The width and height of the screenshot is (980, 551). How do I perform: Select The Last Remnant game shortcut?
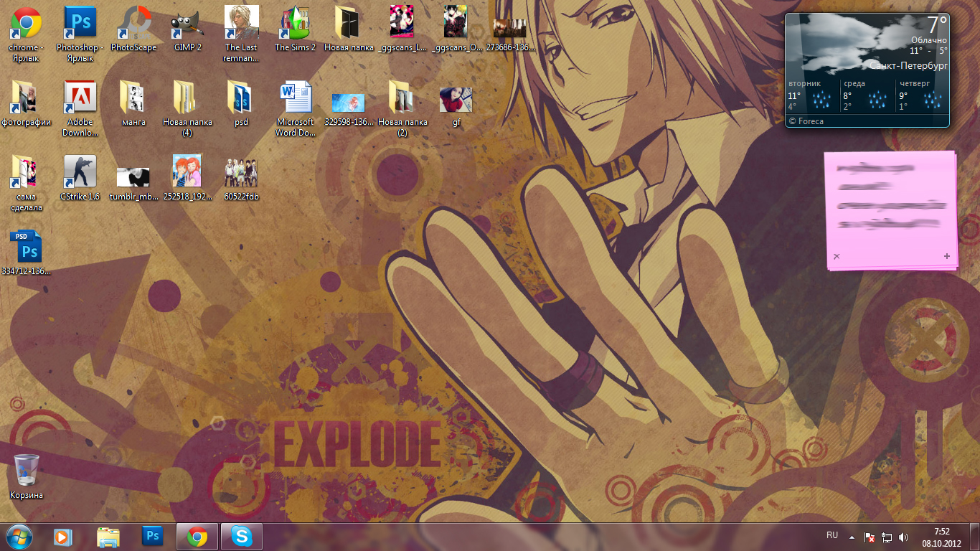pyautogui.click(x=241, y=33)
